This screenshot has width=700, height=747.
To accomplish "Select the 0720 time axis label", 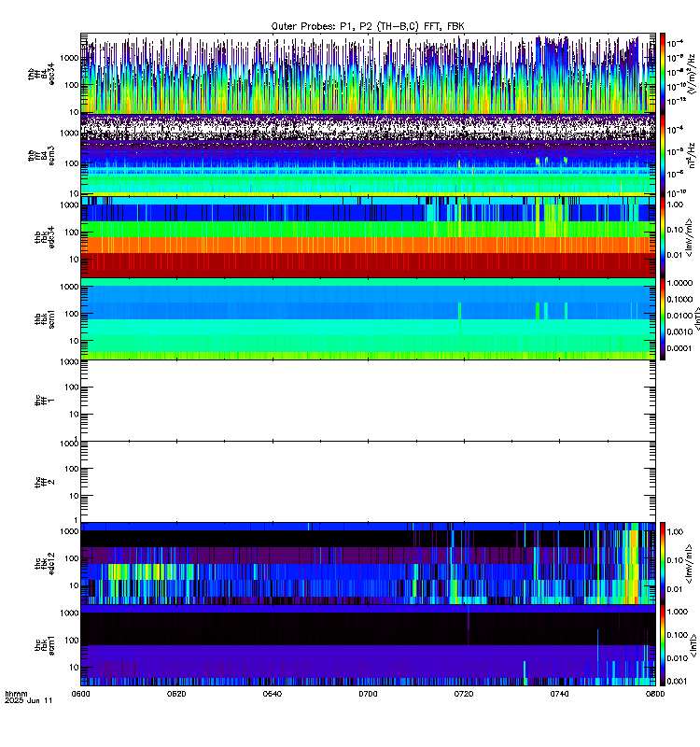I will (464, 694).
